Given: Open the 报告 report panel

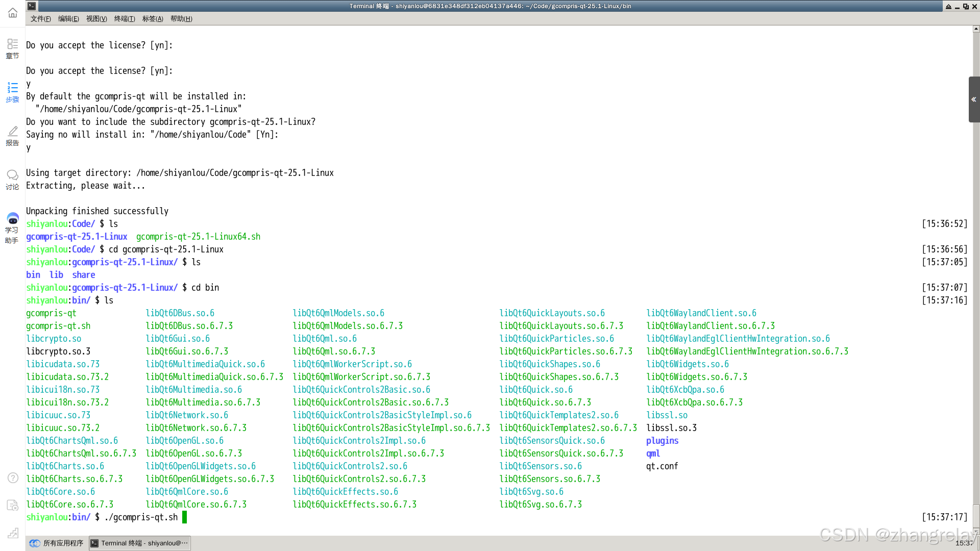Looking at the screenshot, I should pyautogui.click(x=12, y=136).
